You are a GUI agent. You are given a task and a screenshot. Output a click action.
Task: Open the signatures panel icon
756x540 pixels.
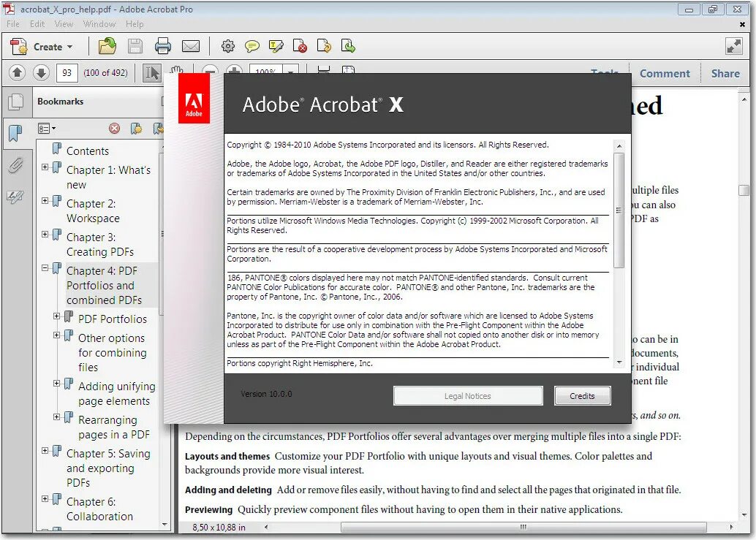coord(15,197)
